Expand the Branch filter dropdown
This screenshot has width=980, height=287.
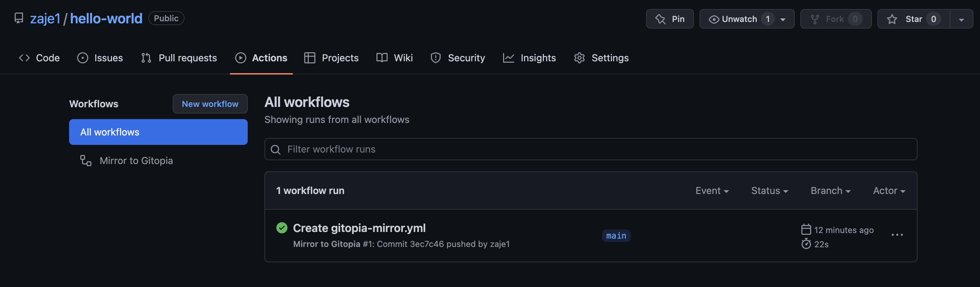[830, 191]
